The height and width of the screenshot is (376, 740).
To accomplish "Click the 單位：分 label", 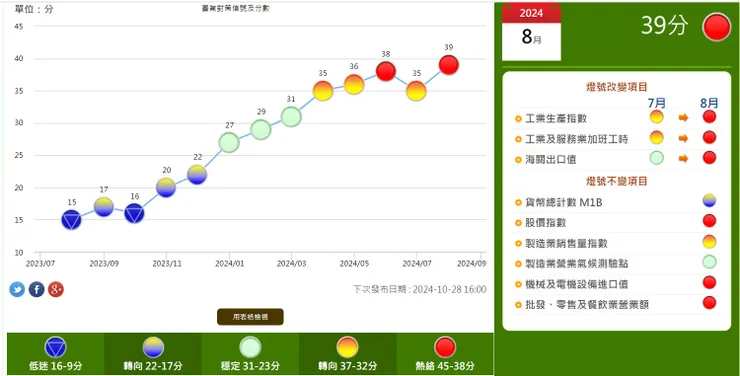I will (34, 9).
